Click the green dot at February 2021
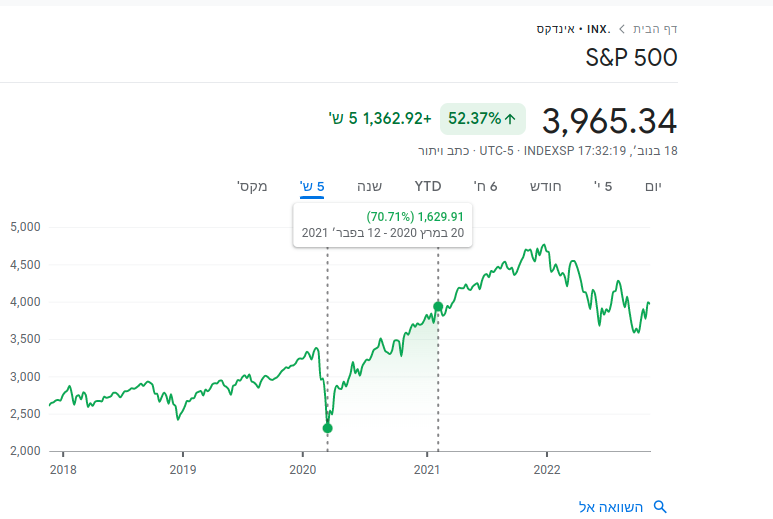This screenshot has height=519, width=773. [438, 306]
